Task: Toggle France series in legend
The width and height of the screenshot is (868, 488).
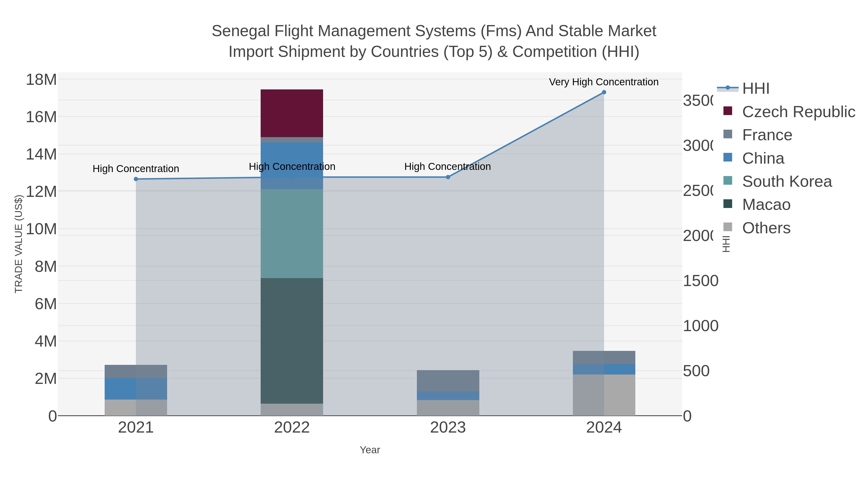Action: [x=758, y=135]
